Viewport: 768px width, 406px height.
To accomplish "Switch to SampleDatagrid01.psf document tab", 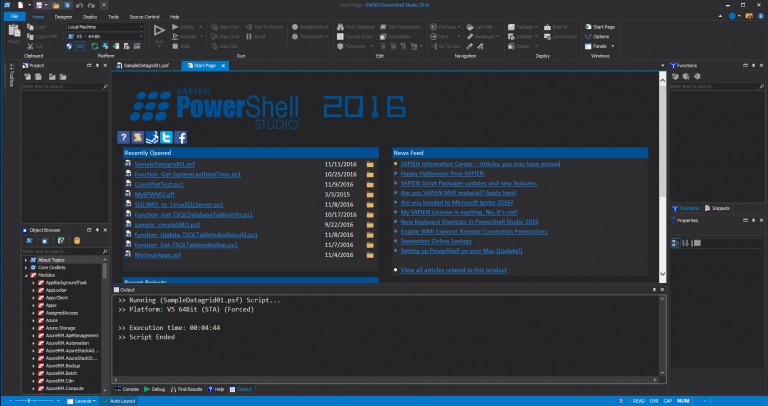I will [x=146, y=65].
